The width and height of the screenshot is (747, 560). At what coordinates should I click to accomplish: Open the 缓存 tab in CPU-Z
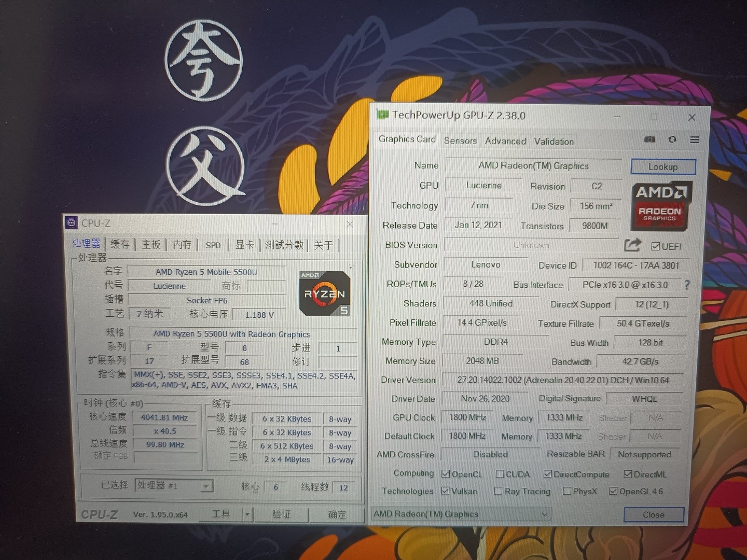click(x=120, y=244)
